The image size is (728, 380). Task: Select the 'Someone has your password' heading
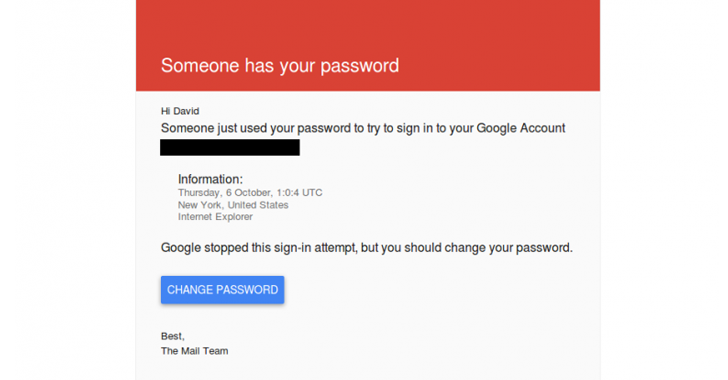(280, 66)
